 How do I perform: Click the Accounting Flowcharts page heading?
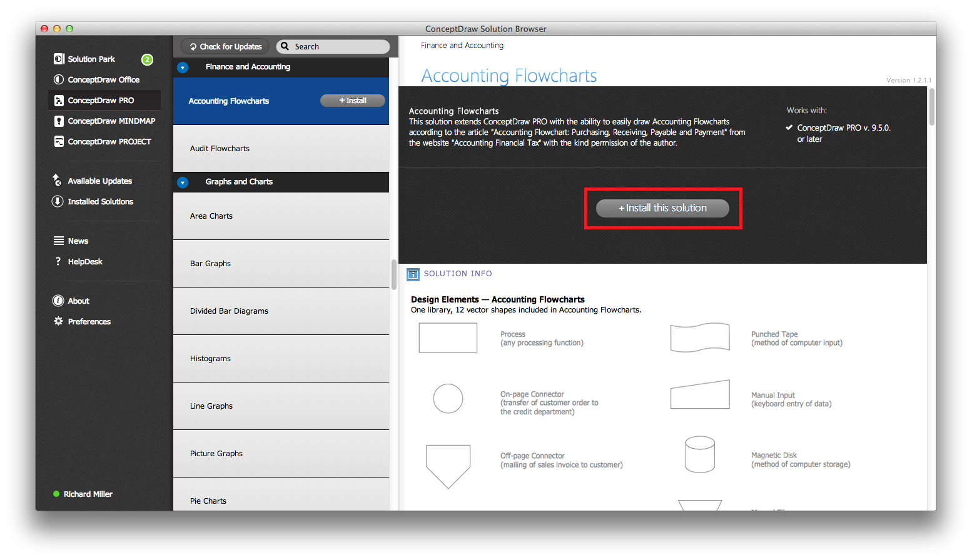(509, 76)
